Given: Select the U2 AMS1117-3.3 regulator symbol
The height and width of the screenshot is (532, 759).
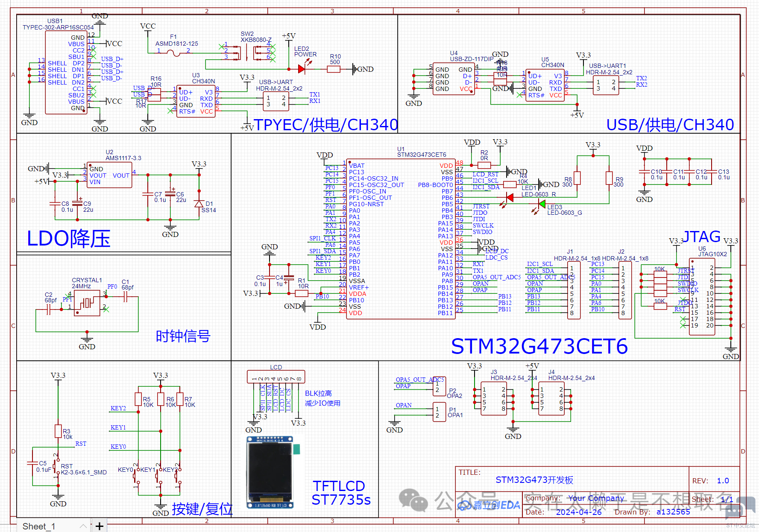Looking at the screenshot, I should pos(109,175).
